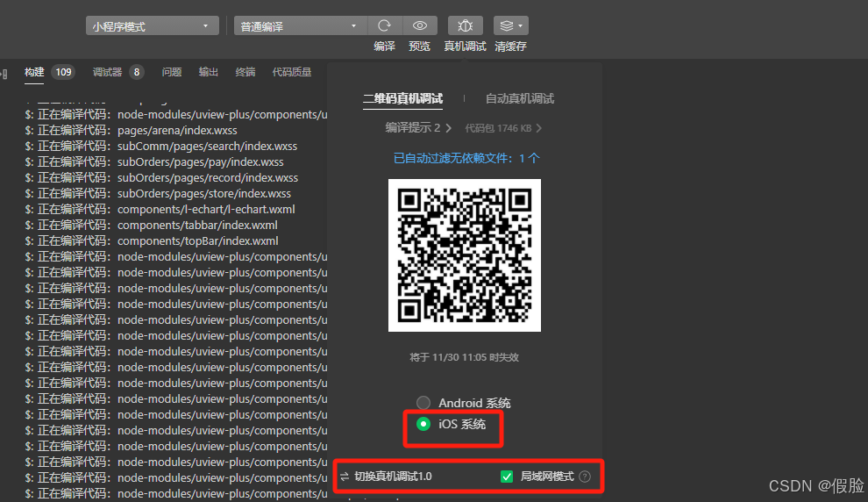The height and width of the screenshot is (502, 868).
Task: Click the swap arrows icon beside 切换真机调试1.0
Action: point(345,477)
